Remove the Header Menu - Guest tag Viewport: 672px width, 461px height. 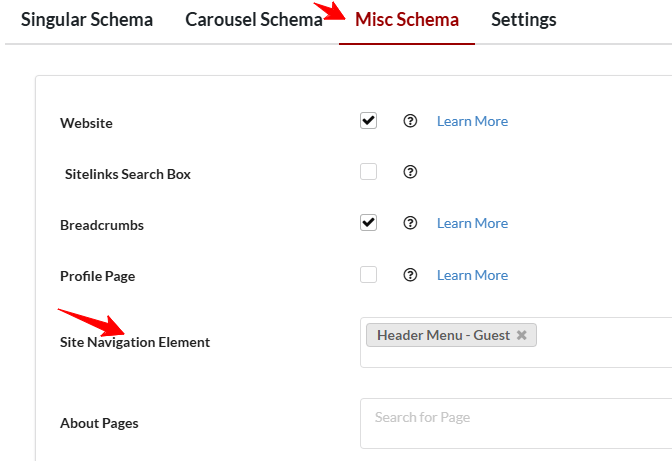point(522,336)
